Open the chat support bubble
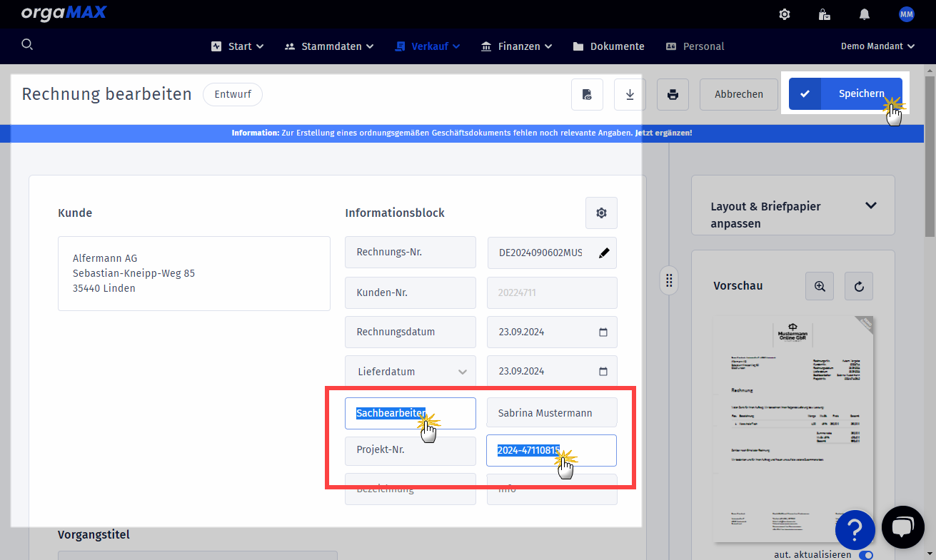This screenshot has height=560, width=936. coord(903,527)
